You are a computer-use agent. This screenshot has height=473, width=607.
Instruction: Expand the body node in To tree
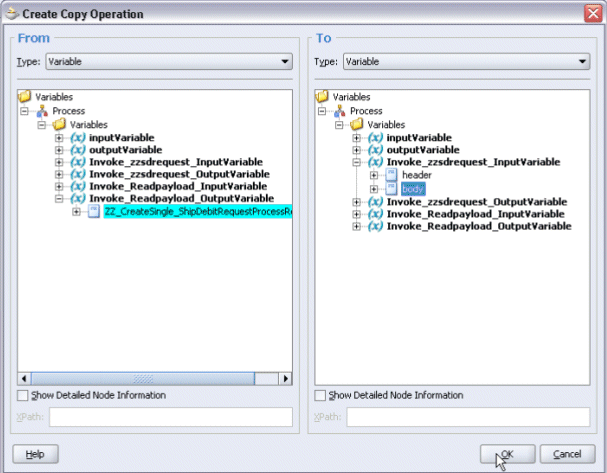coord(374,189)
